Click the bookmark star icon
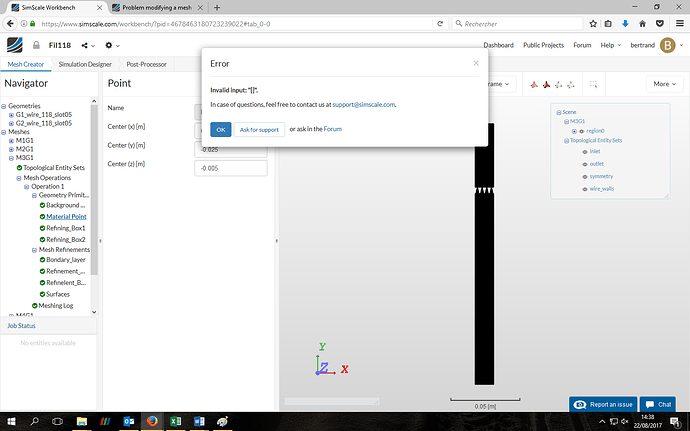 pos(593,24)
